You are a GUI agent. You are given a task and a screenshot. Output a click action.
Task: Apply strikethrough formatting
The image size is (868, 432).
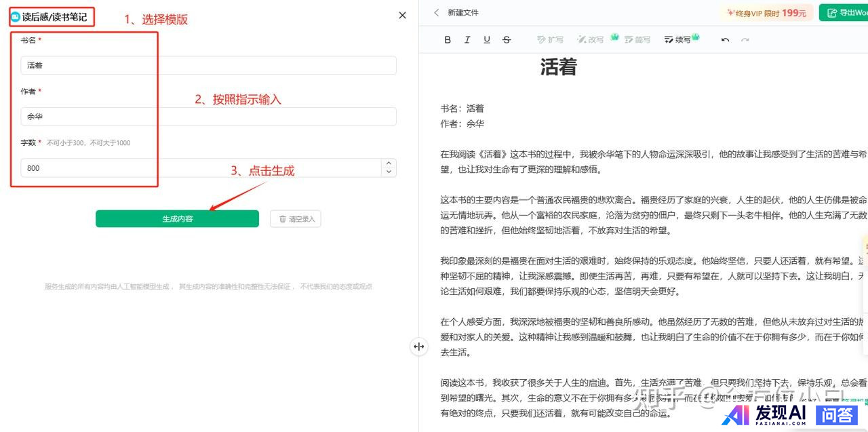507,40
